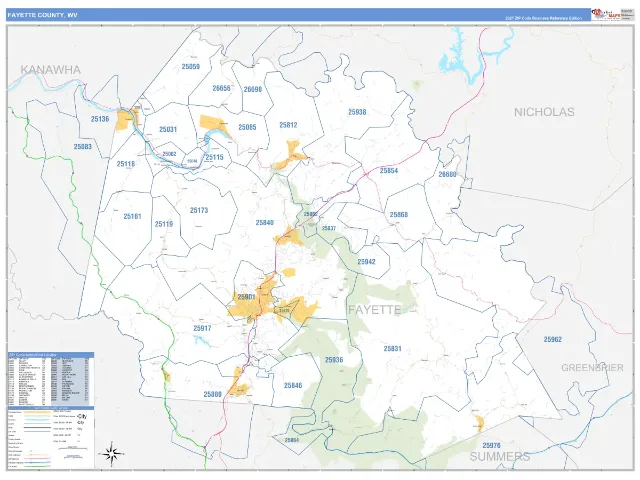The height and width of the screenshot is (480, 640).
Task: Select the Fayette County, WV title
Action: pos(42,15)
